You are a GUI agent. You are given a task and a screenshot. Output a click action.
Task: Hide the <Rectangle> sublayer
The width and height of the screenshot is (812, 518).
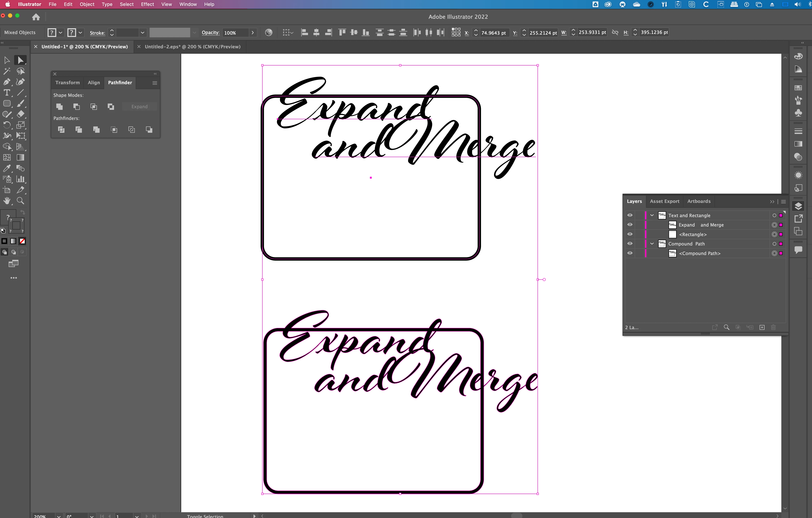pyautogui.click(x=630, y=234)
